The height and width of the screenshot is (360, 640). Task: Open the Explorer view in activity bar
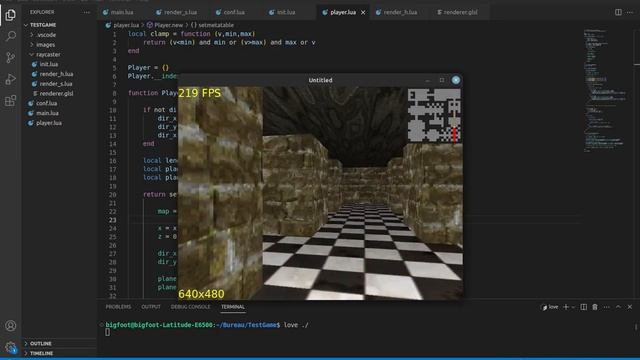tap(11, 15)
